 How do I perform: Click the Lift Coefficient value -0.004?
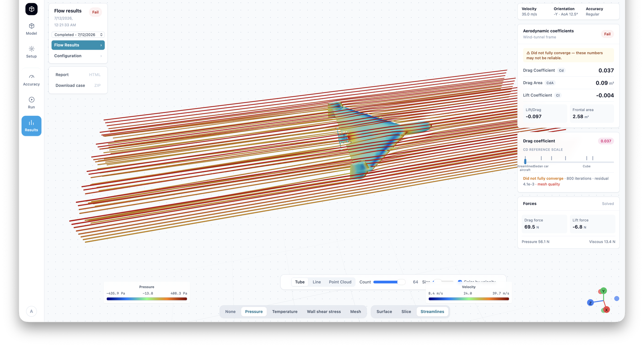point(605,96)
